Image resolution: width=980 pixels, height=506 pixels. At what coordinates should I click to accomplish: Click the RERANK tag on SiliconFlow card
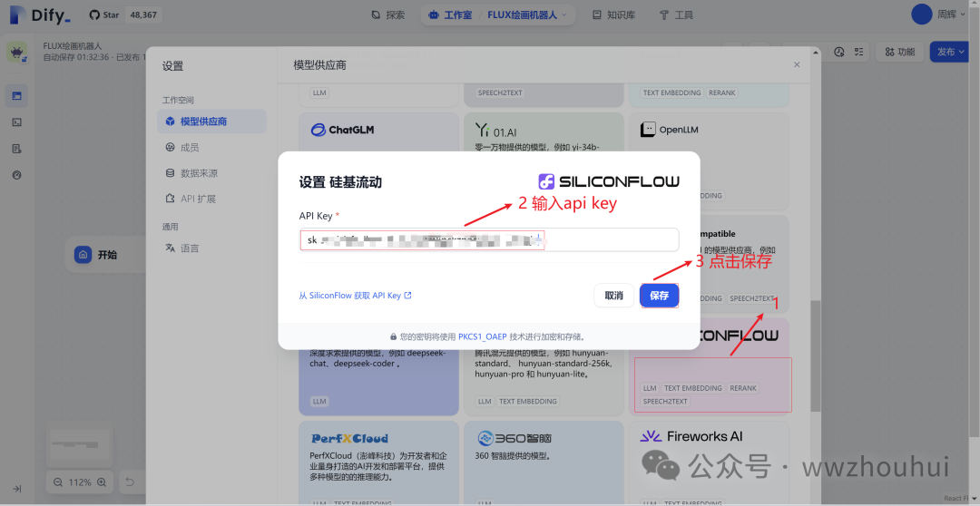(x=743, y=388)
